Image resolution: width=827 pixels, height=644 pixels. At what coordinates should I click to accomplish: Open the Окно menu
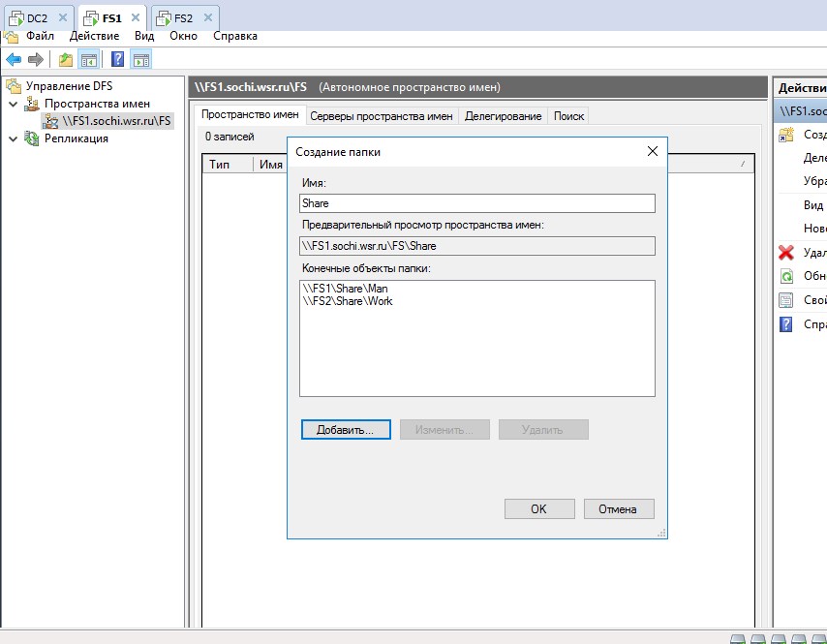tap(184, 36)
